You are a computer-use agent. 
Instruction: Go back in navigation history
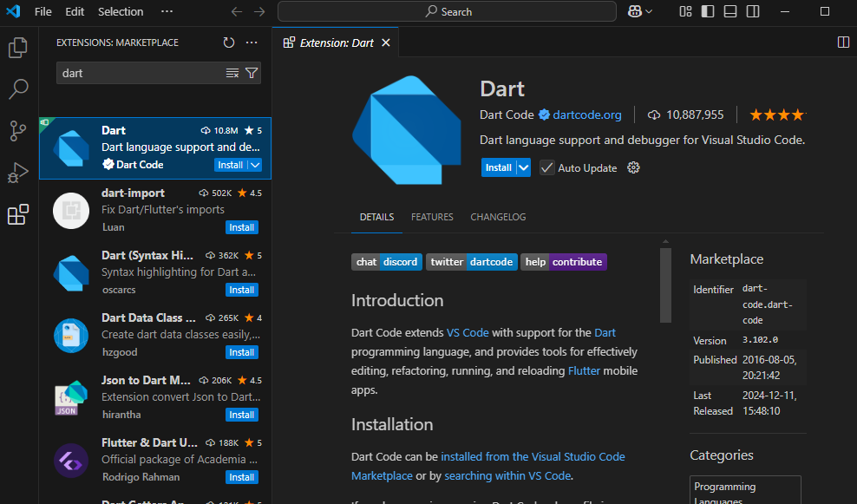(236, 11)
